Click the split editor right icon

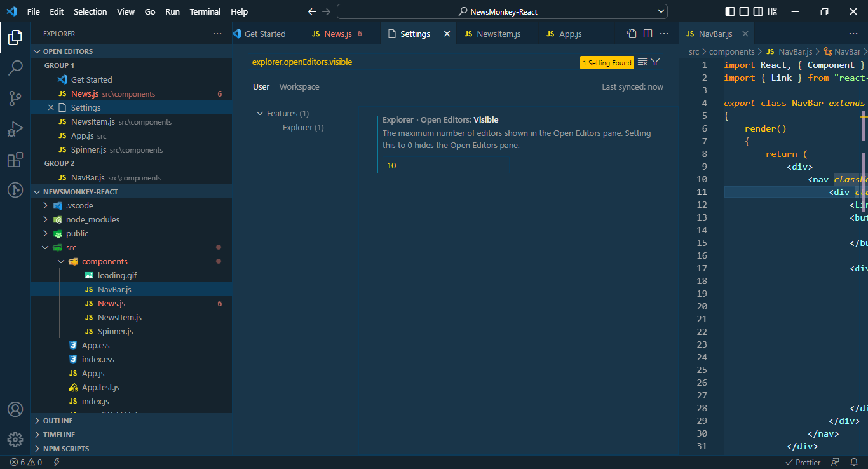pos(648,34)
